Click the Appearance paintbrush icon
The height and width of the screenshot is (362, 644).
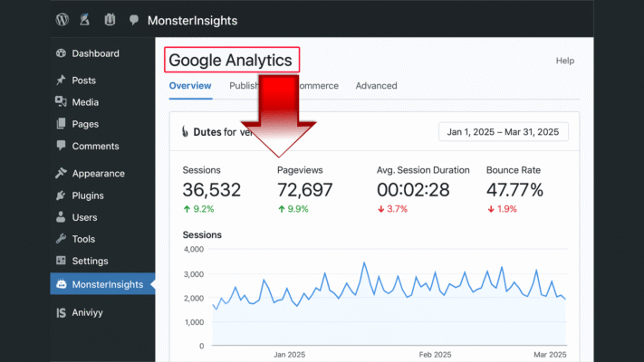(61, 174)
